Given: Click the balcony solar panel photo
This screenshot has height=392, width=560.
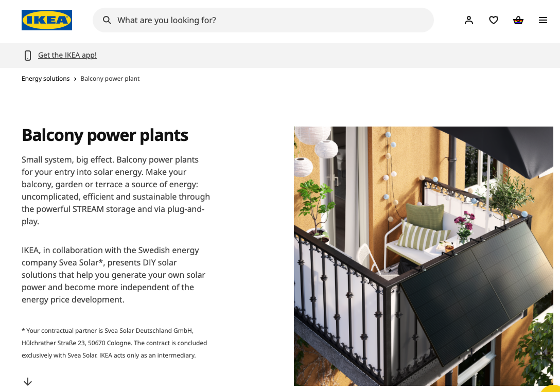Looking at the screenshot, I should click(x=423, y=256).
